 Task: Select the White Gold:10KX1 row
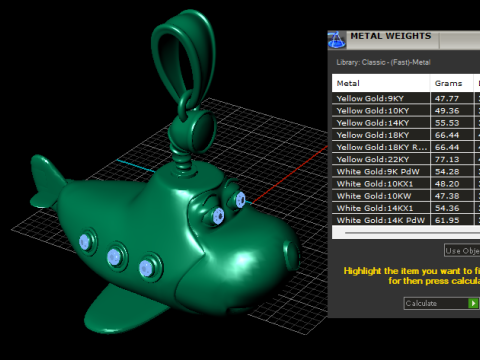tap(406, 184)
